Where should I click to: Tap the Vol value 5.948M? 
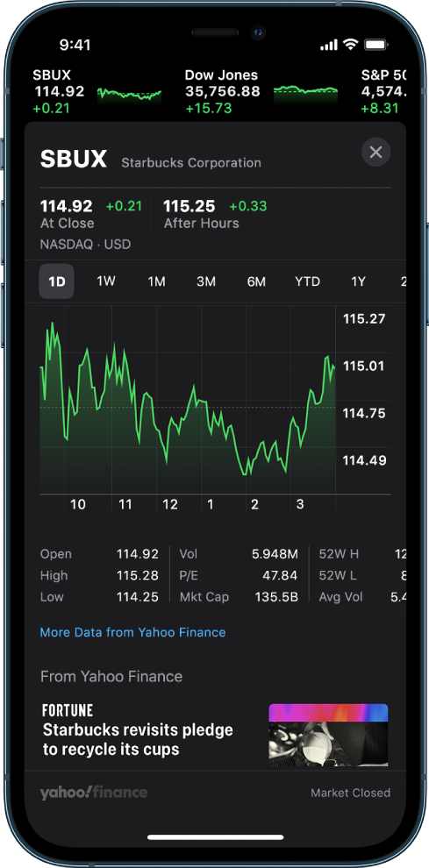pos(275,554)
